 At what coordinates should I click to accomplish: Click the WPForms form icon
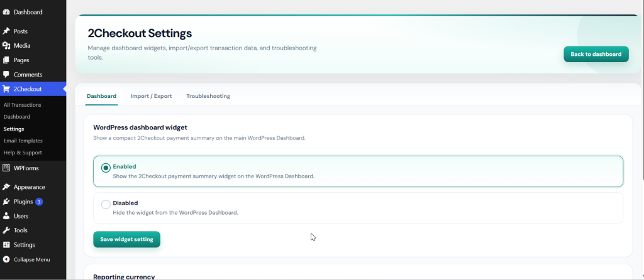click(x=6, y=168)
